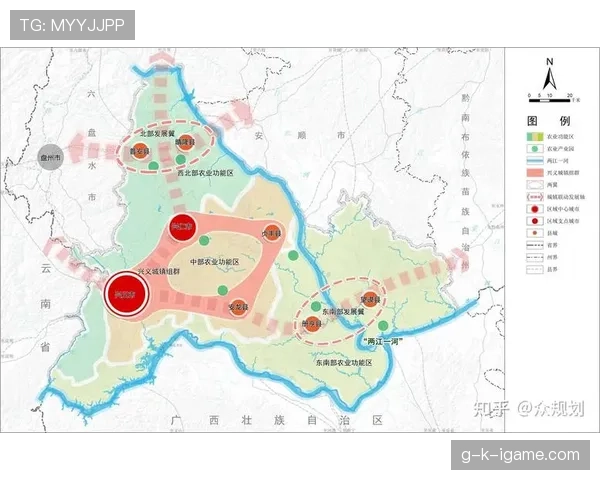Image resolution: width=600 pixels, height=480 pixels.
Task: Click the g-k-igame.com watermark link
Action: coord(519,455)
